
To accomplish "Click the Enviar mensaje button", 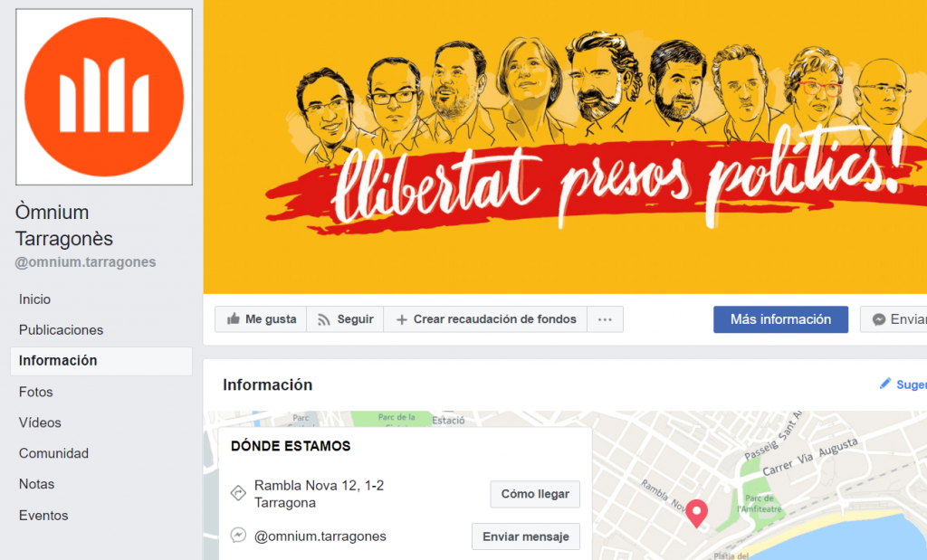I will point(526,536).
